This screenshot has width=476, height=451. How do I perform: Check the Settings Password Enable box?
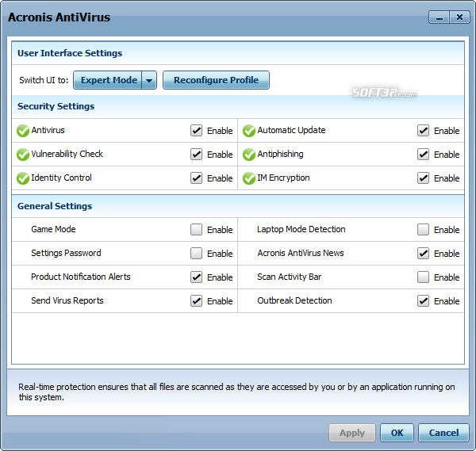click(197, 254)
